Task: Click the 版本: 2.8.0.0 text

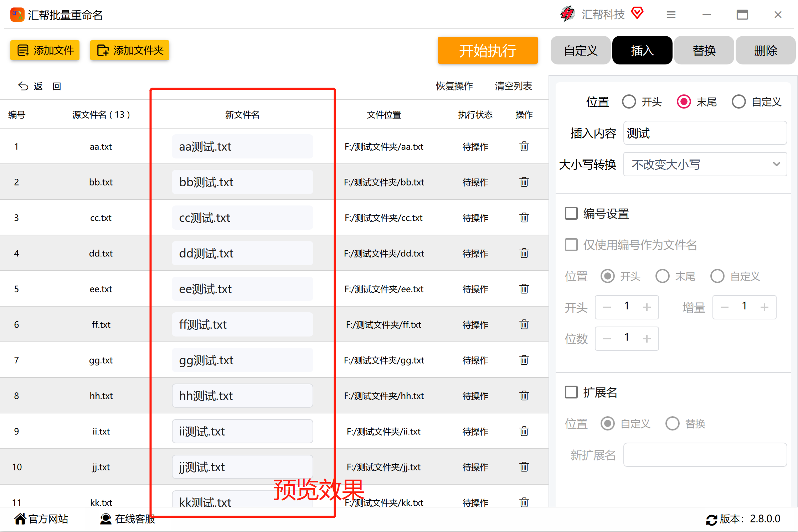Action: 750,519
